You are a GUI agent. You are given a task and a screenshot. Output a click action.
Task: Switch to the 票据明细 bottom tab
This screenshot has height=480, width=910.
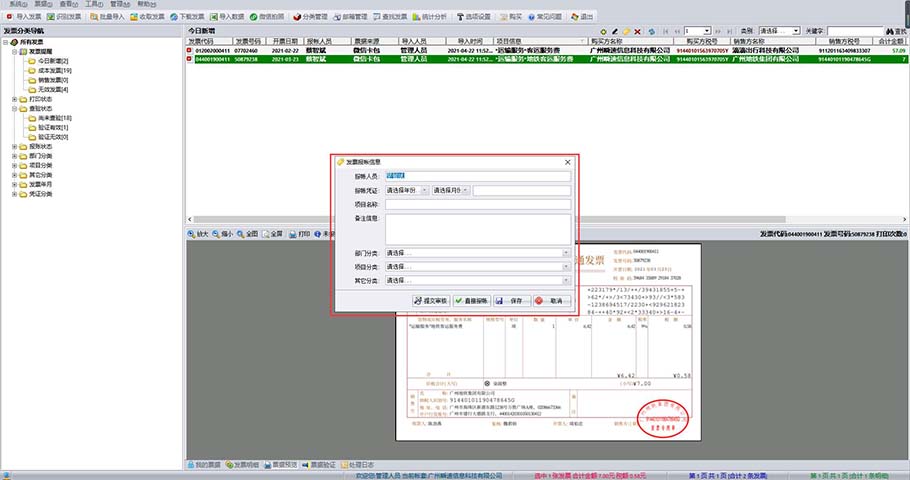241,465
